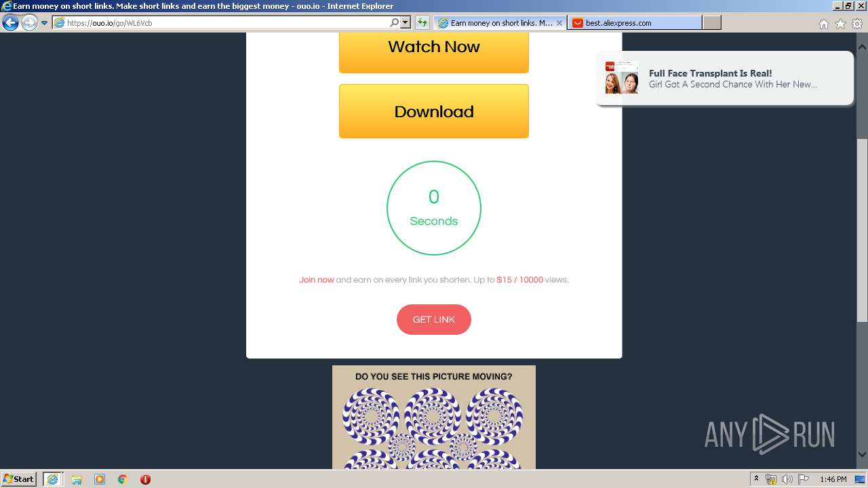Click the browser Forward arrow
This screenshot has width=868, height=488.
pyautogui.click(x=29, y=23)
